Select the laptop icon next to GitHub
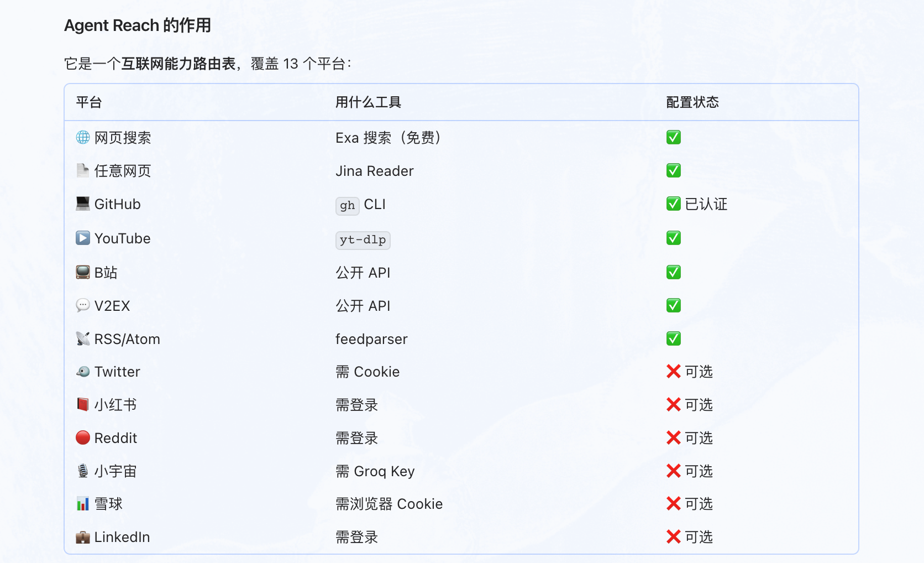This screenshot has width=924, height=563. point(83,204)
